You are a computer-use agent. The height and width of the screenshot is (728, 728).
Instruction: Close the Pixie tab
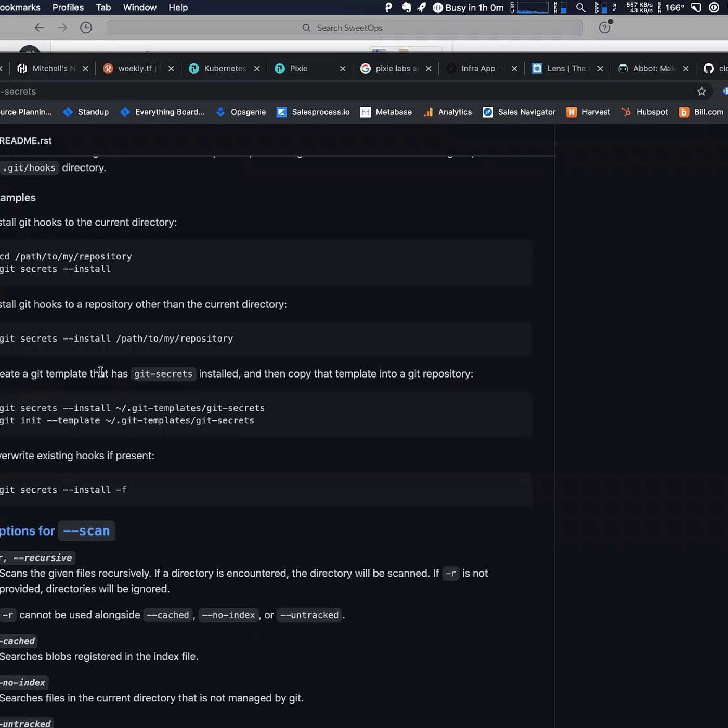(x=343, y=68)
